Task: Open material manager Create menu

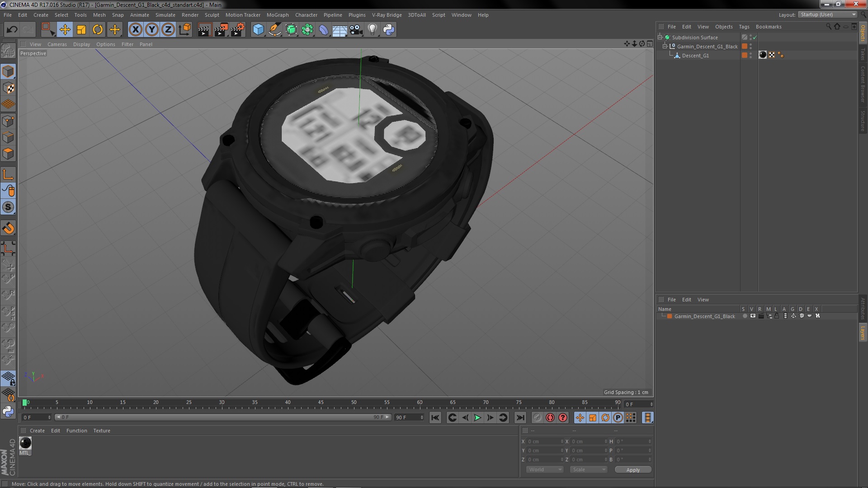Action: click(x=37, y=431)
